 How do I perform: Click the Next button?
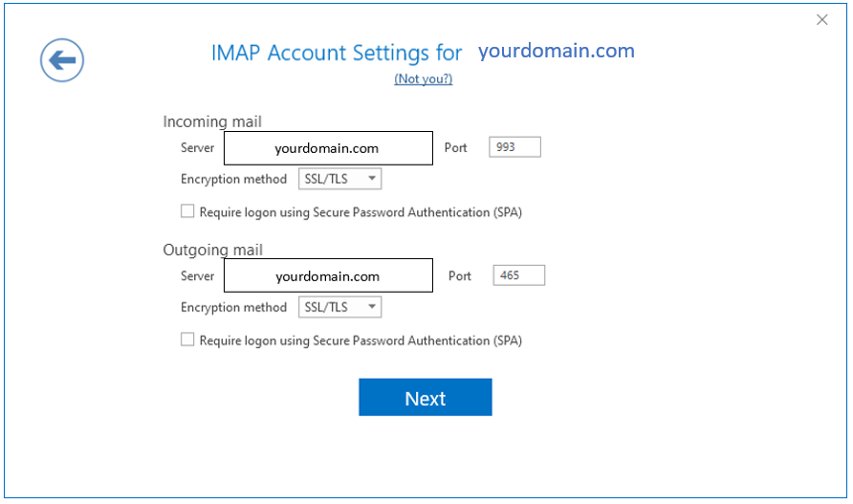click(426, 397)
